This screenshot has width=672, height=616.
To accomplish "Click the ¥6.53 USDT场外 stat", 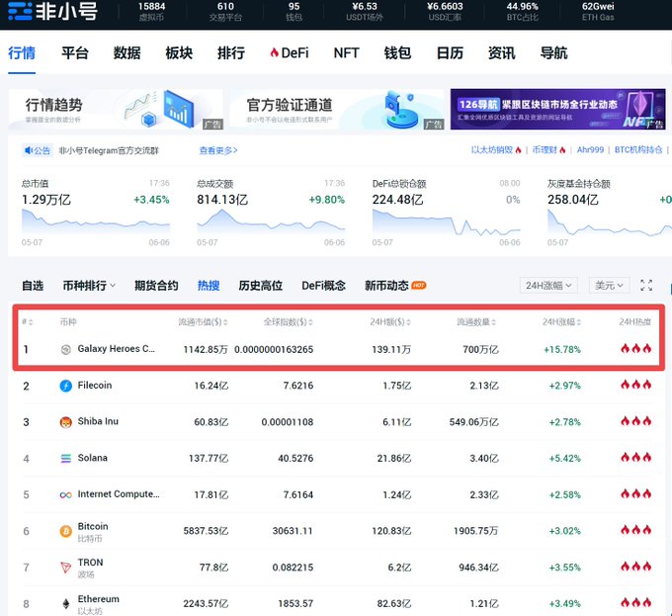I will [x=365, y=12].
